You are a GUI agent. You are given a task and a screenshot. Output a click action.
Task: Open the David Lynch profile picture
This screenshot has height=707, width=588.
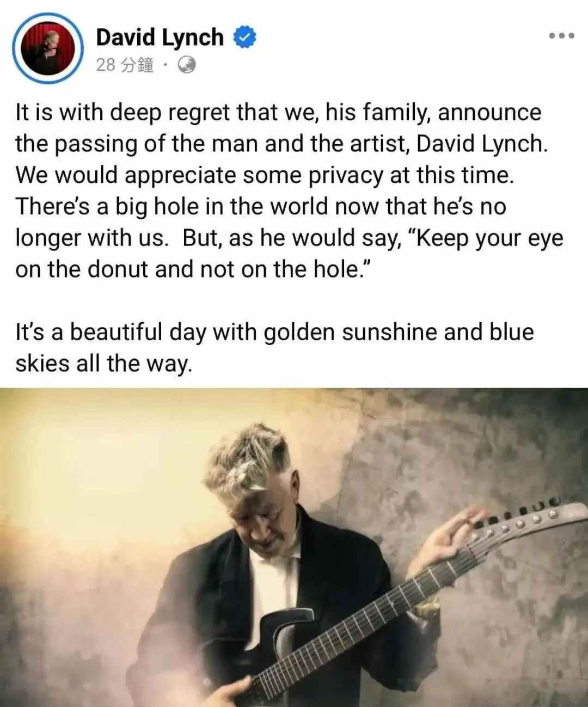47,47
